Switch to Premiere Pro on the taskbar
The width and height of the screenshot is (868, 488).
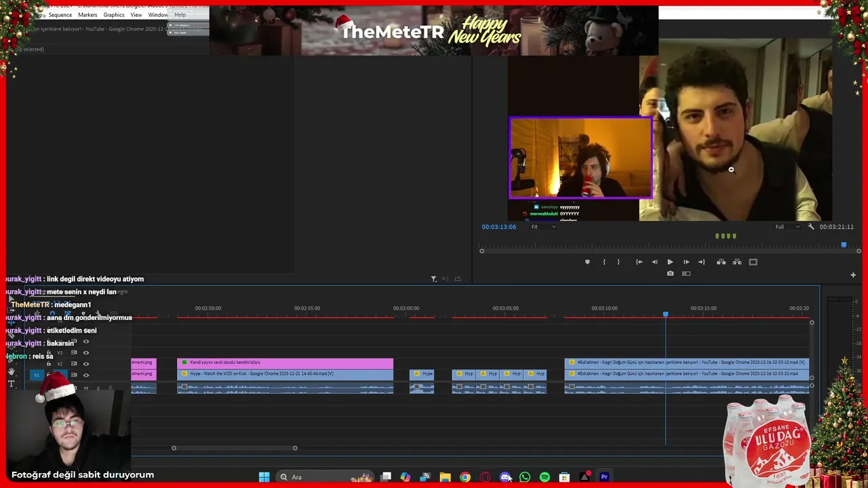(x=604, y=477)
